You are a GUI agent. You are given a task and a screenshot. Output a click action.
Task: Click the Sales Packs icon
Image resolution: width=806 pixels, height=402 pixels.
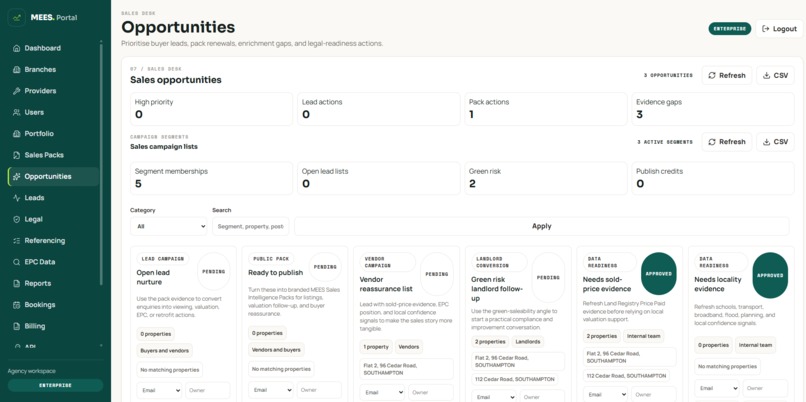pos(16,155)
